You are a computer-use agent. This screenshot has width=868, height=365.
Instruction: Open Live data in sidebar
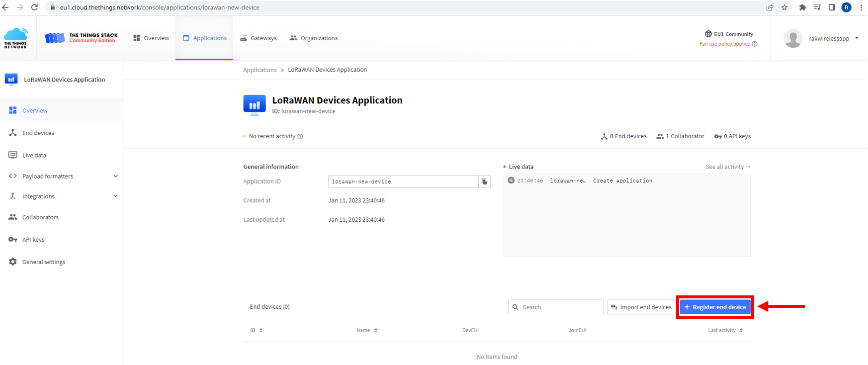click(x=61, y=155)
